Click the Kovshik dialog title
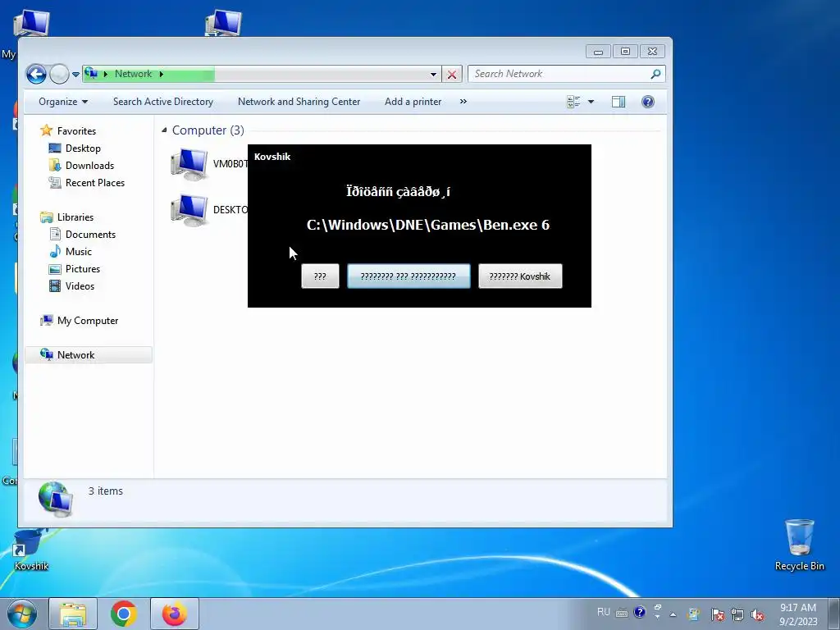 pos(272,157)
